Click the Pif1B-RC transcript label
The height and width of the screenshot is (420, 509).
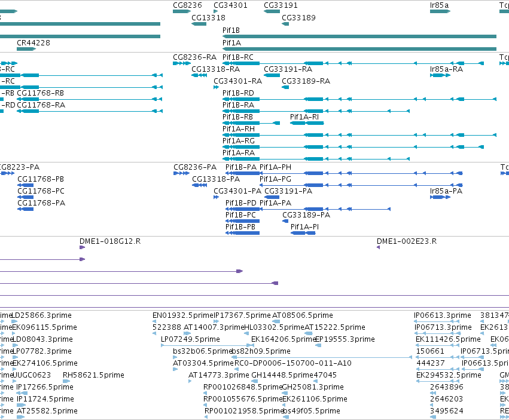(x=237, y=57)
